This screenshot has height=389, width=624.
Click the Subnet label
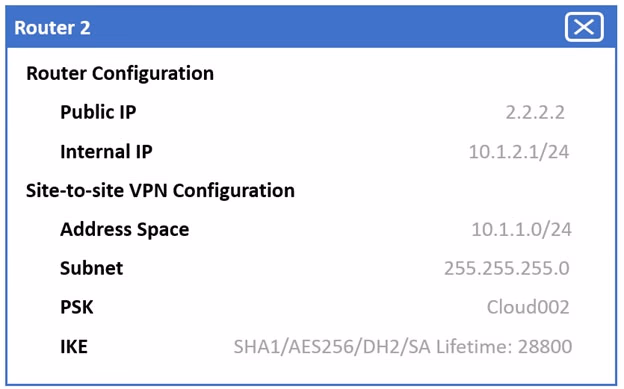pyautogui.click(x=92, y=268)
